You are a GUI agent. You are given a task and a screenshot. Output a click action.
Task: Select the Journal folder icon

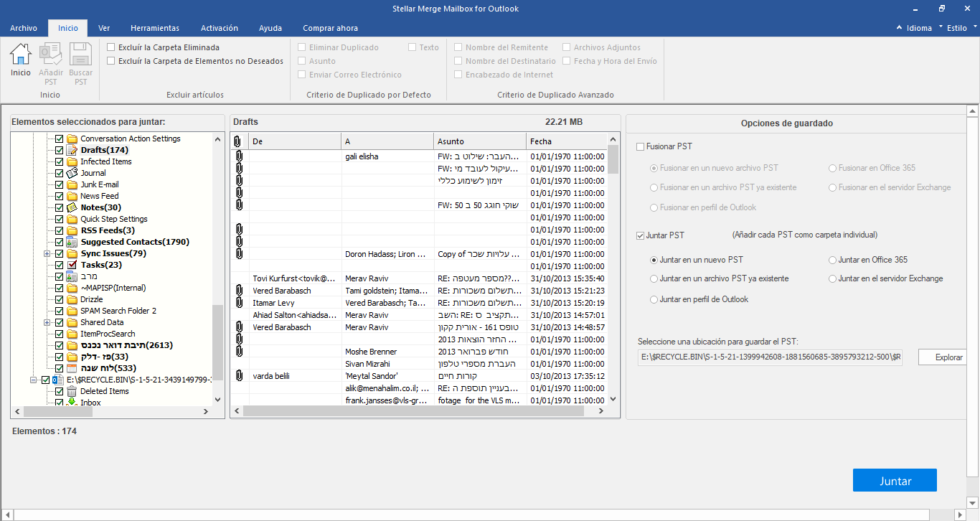(x=72, y=173)
